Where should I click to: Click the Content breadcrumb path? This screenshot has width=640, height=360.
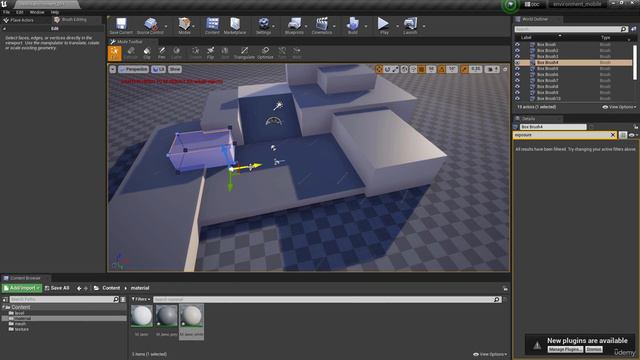(111, 288)
